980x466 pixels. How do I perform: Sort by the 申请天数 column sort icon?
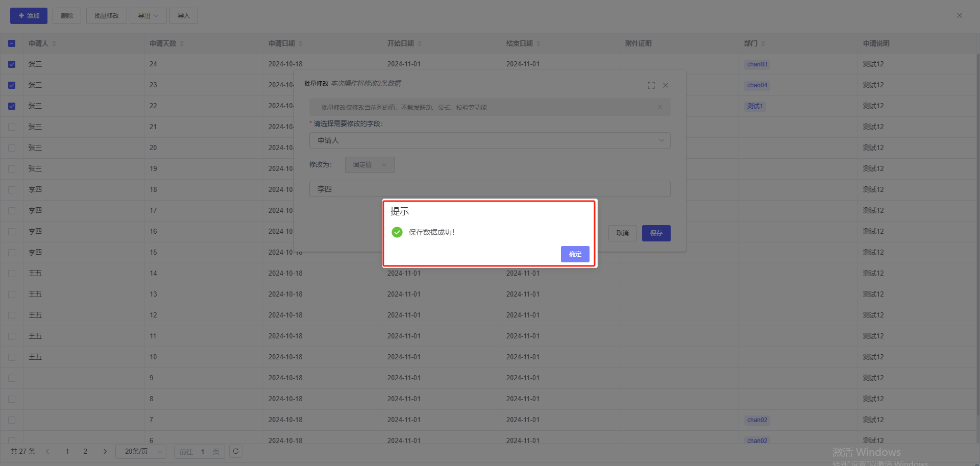pos(182,44)
